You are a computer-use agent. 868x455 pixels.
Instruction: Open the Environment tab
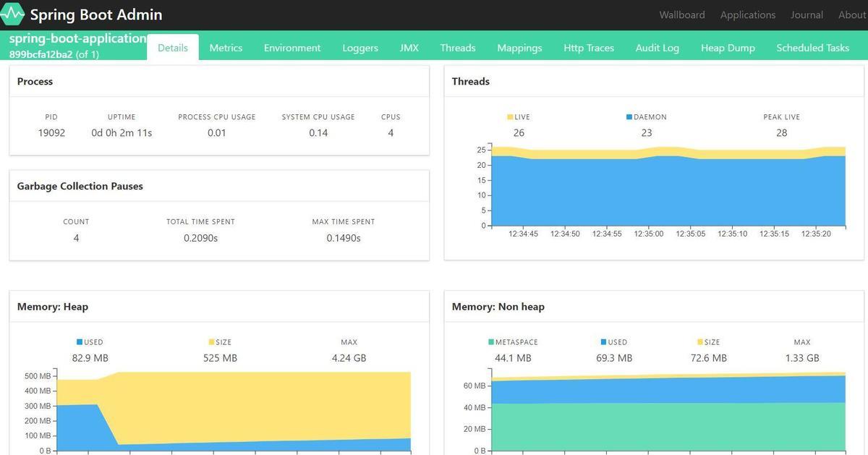292,47
